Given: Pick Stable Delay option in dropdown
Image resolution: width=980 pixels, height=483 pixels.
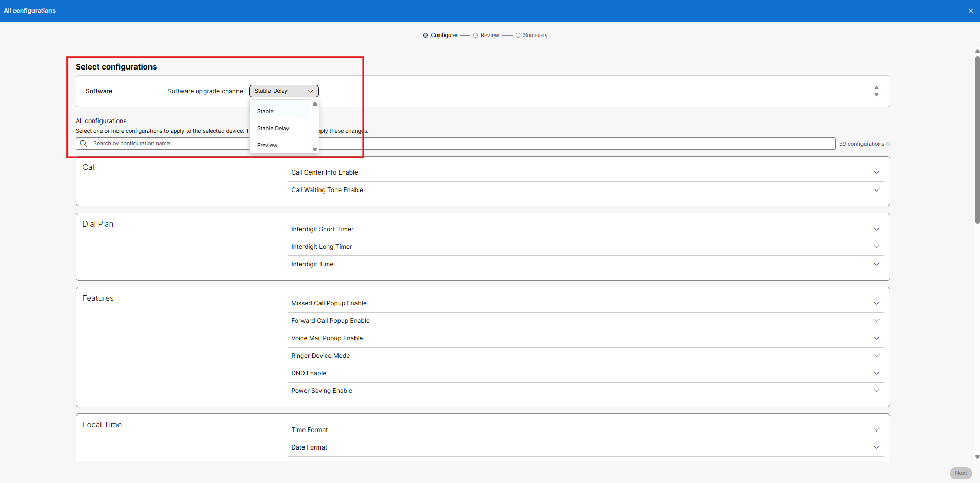Looking at the screenshot, I should [x=273, y=128].
